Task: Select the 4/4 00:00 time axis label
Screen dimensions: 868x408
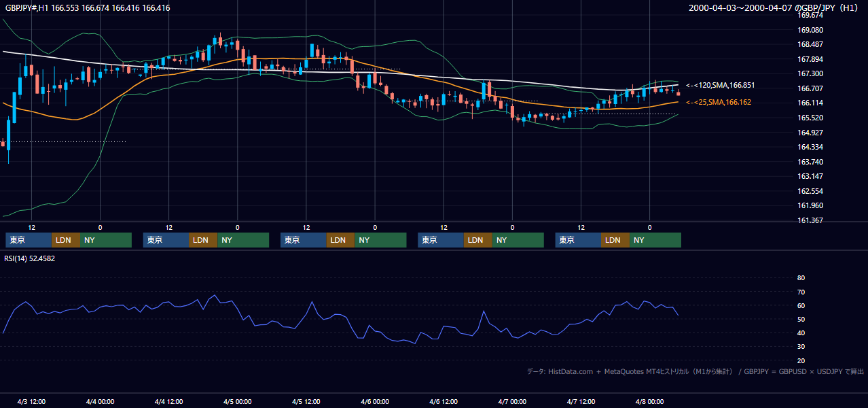Action: click(x=100, y=402)
